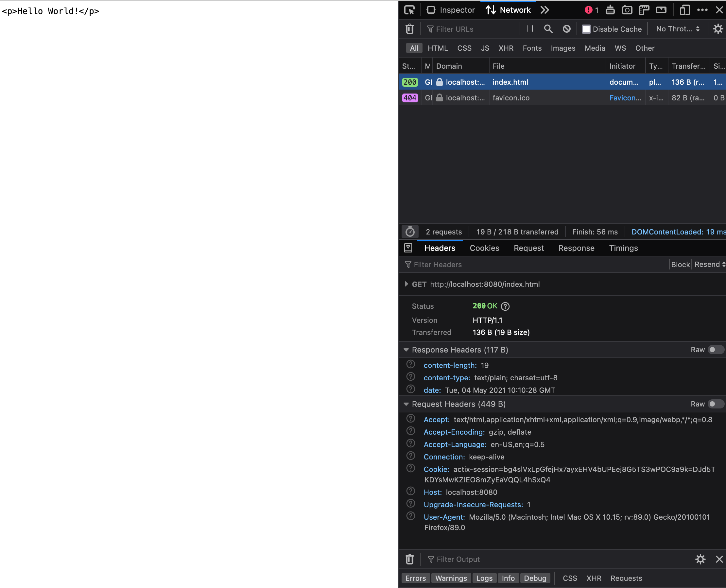Open help for content-type header
The height and width of the screenshot is (588, 726).
click(x=411, y=377)
